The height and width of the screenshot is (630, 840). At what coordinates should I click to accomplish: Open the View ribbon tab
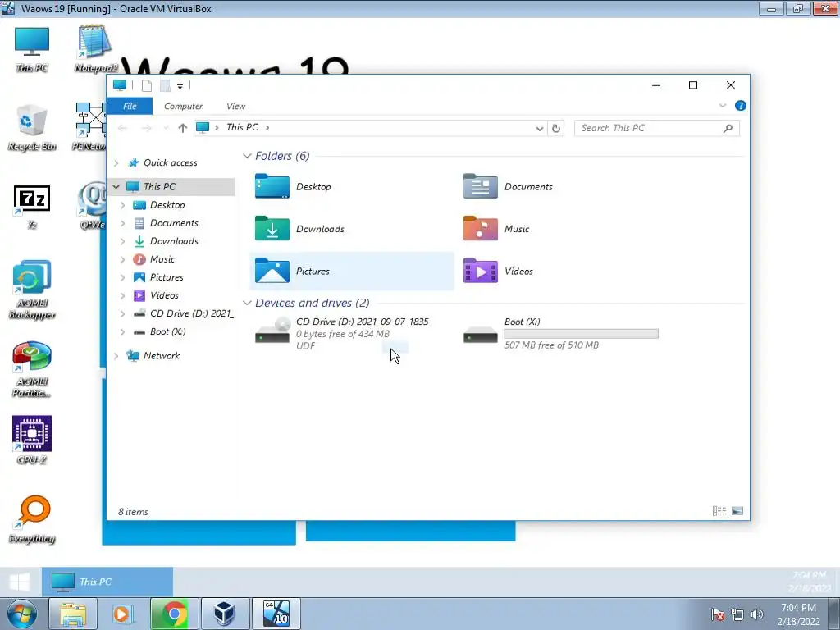click(235, 106)
